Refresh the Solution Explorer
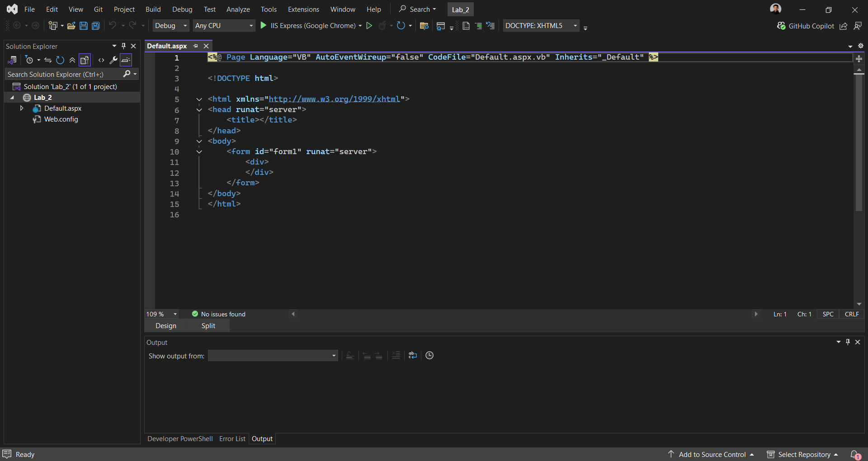 coord(60,60)
